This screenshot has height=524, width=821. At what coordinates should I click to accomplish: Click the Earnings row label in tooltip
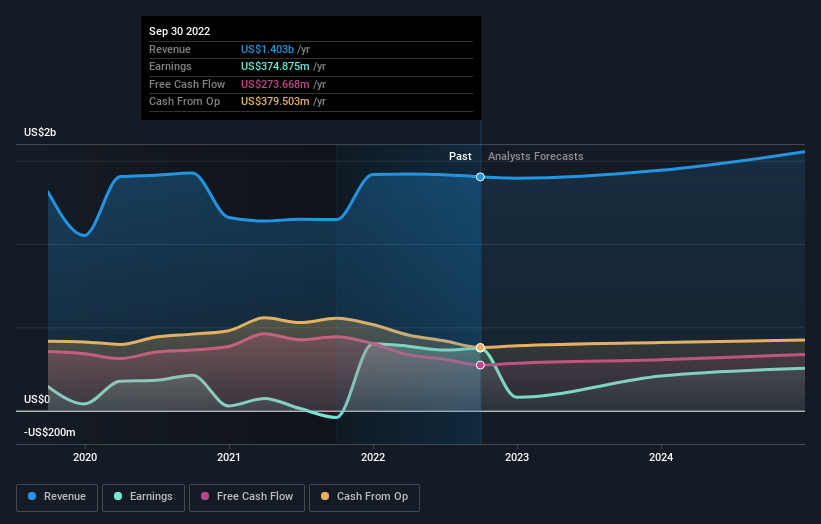170,66
